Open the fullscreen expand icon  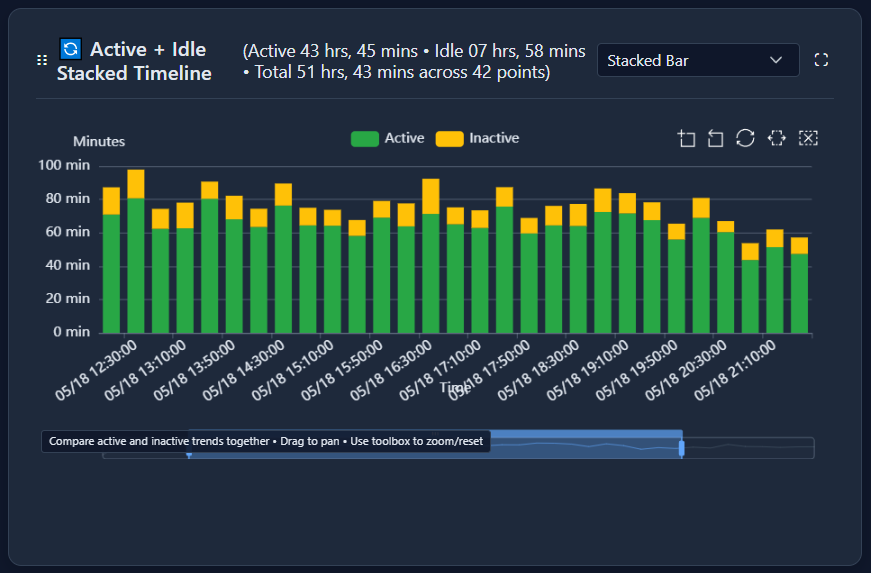(821, 60)
